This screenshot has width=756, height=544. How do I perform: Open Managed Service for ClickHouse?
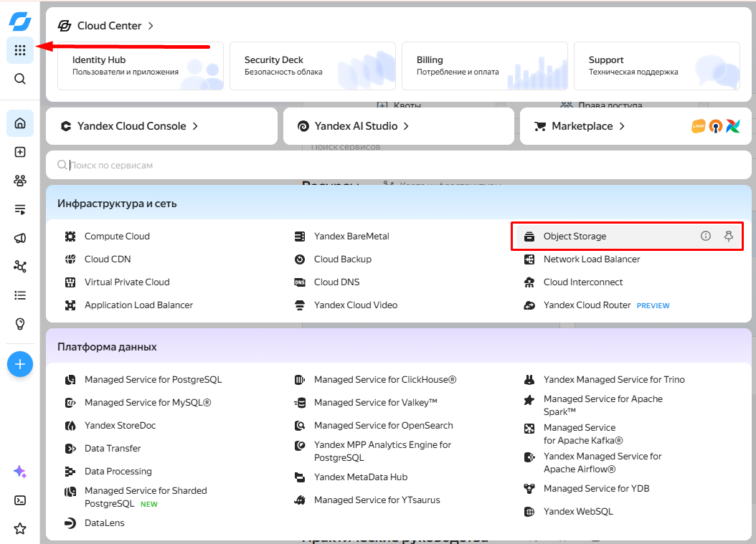384,380
